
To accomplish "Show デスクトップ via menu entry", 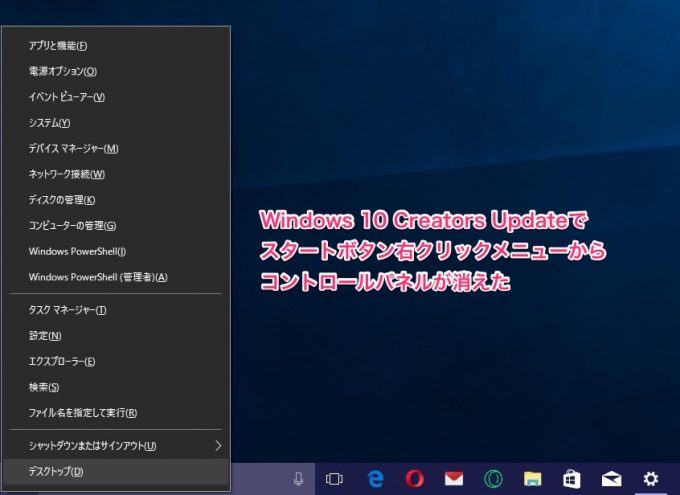I will coord(116,472).
